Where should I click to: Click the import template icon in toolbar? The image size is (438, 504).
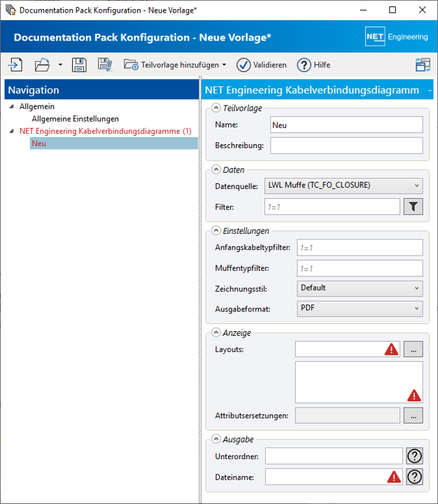point(15,64)
